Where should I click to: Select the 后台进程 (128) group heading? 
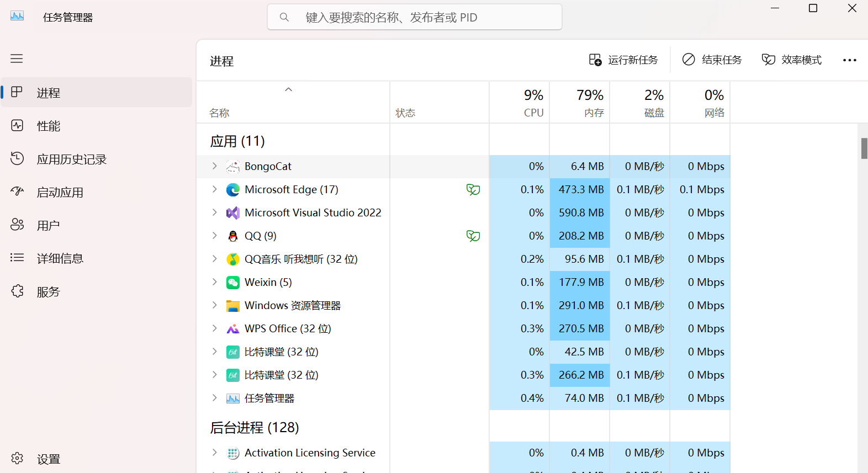pos(255,428)
